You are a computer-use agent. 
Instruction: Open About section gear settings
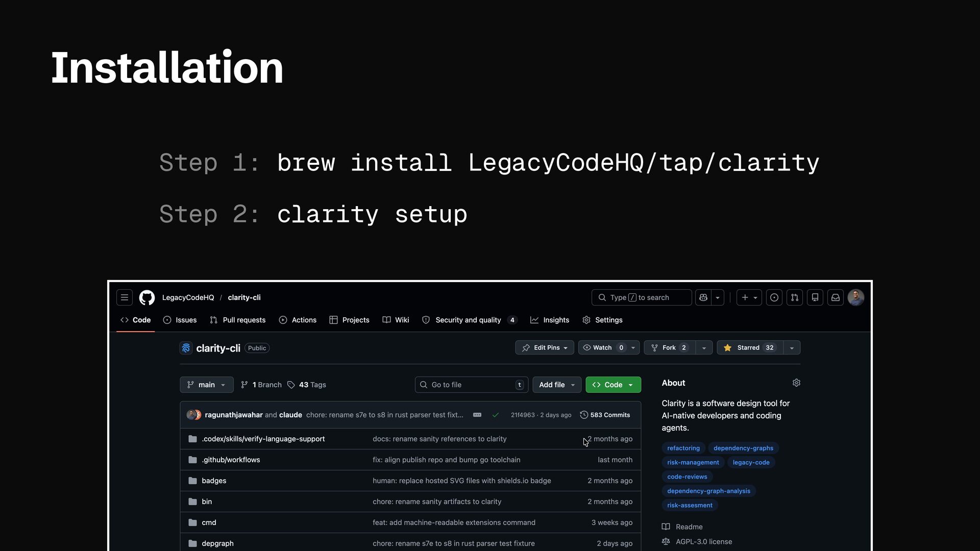point(796,383)
